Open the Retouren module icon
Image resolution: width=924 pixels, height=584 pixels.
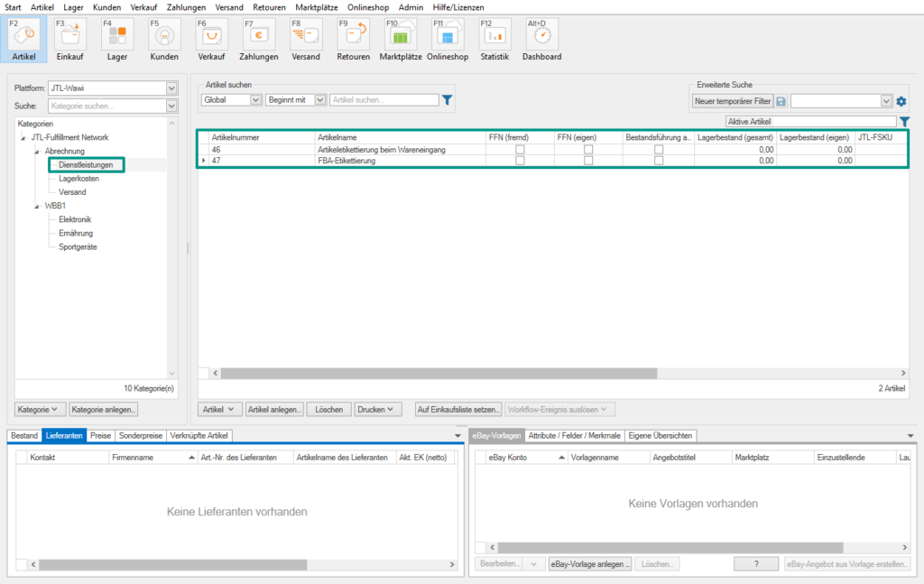click(353, 36)
